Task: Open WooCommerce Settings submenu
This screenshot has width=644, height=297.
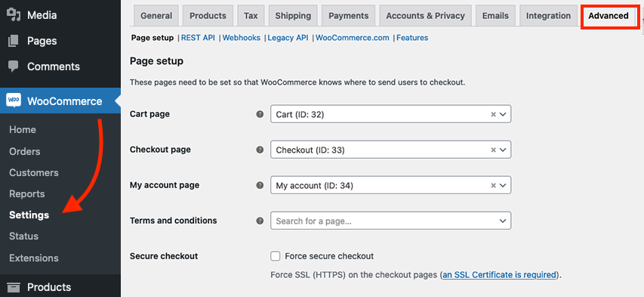Action: pyautogui.click(x=29, y=215)
